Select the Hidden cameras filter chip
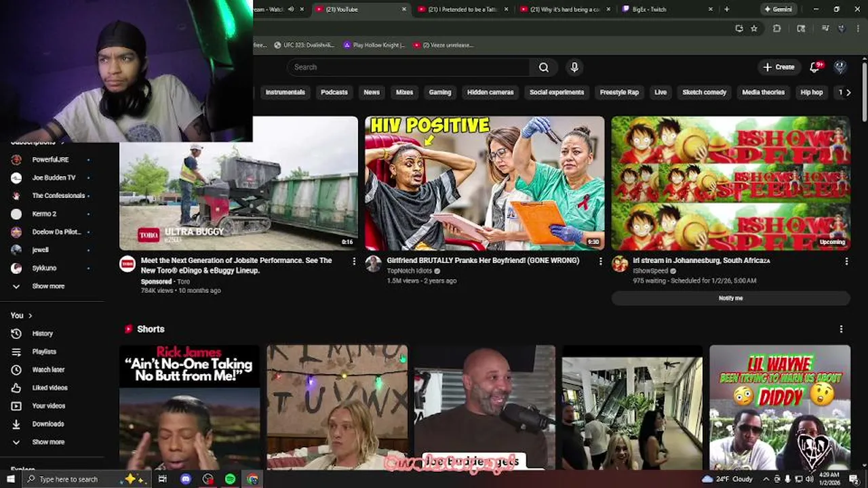 click(490, 92)
